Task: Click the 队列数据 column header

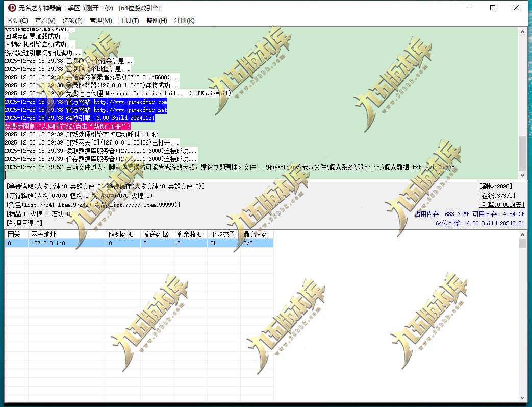Action: pyautogui.click(x=123, y=234)
